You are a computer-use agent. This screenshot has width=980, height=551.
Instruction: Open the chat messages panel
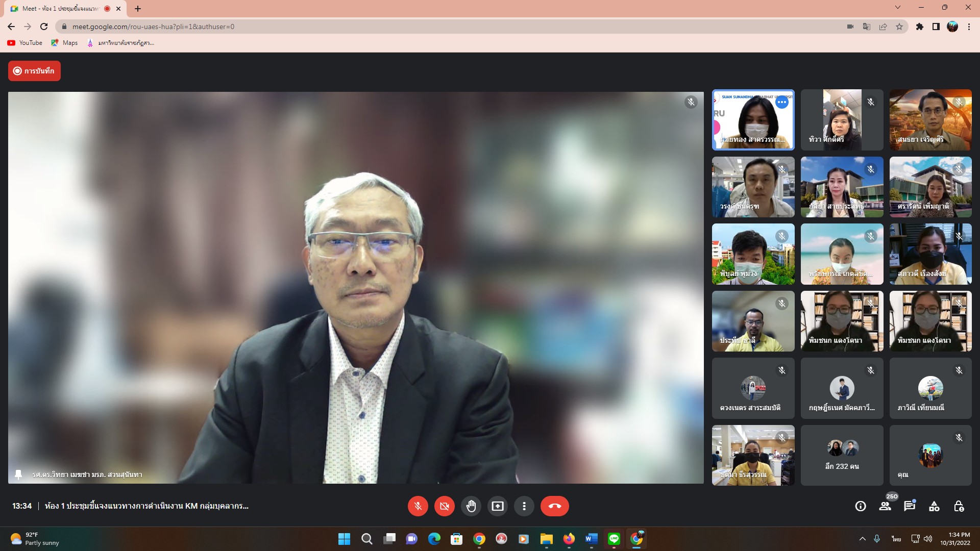click(x=910, y=506)
